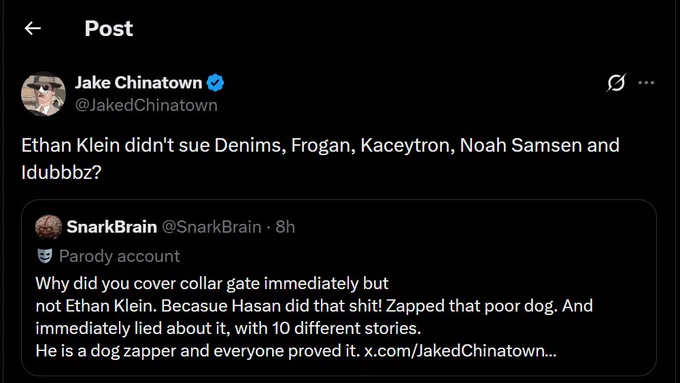Click the 'He is a dog zapper' line
Image resolution: width=680 pixels, height=383 pixels.
click(296, 350)
